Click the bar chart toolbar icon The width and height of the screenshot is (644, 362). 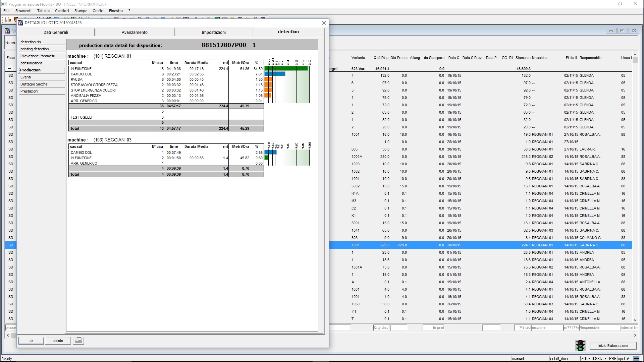(x=8, y=20)
